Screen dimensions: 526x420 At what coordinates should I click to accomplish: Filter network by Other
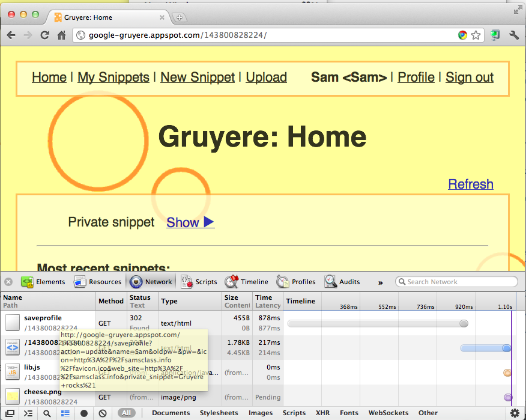coord(428,413)
